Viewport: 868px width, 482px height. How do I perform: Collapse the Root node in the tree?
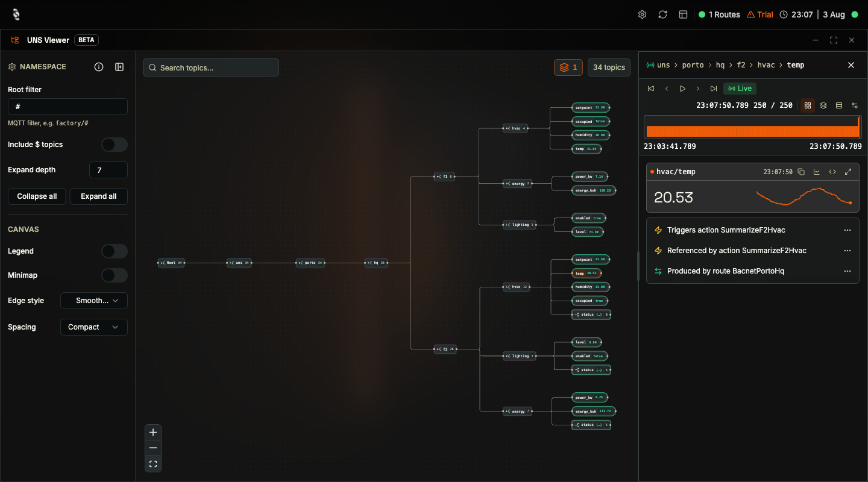[x=171, y=263]
